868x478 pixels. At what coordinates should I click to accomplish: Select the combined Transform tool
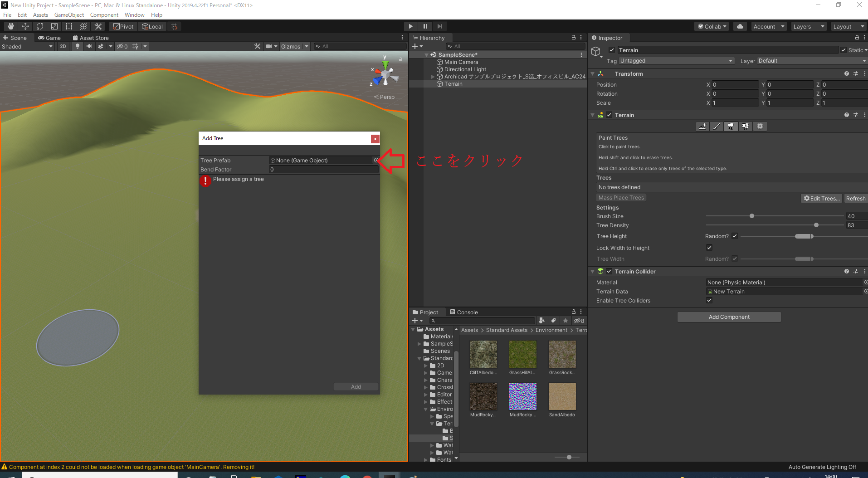(x=83, y=26)
